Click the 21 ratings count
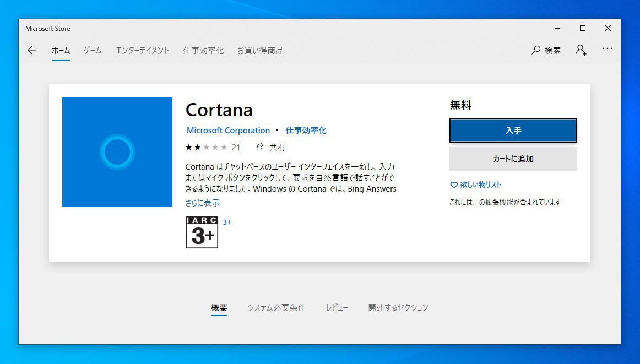This screenshot has height=364, width=640. click(236, 148)
